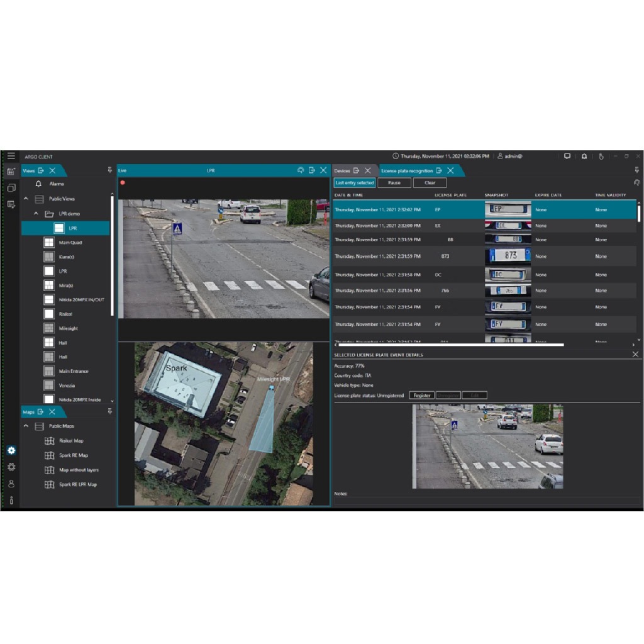Click the notification bell in the title bar
Screen dimensions: 644x644
click(x=584, y=156)
